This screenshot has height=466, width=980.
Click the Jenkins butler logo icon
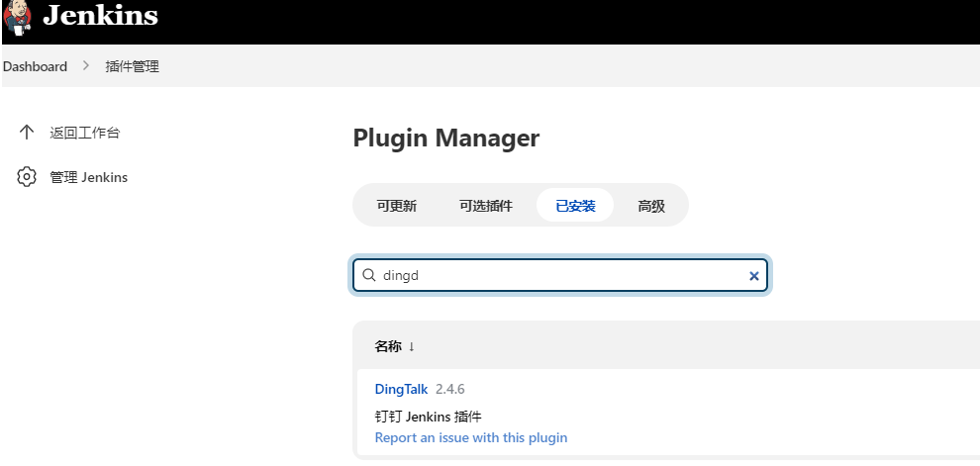pyautogui.click(x=17, y=17)
